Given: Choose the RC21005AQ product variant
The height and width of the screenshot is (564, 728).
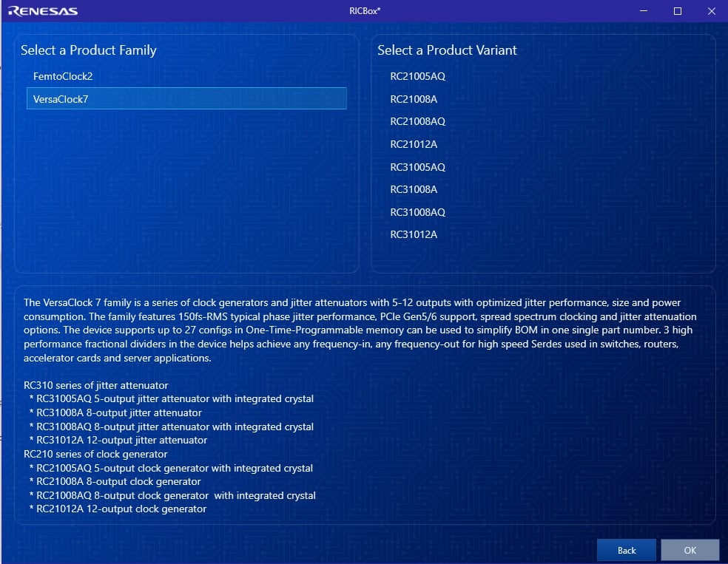Looking at the screenshot, I should 418,76.
